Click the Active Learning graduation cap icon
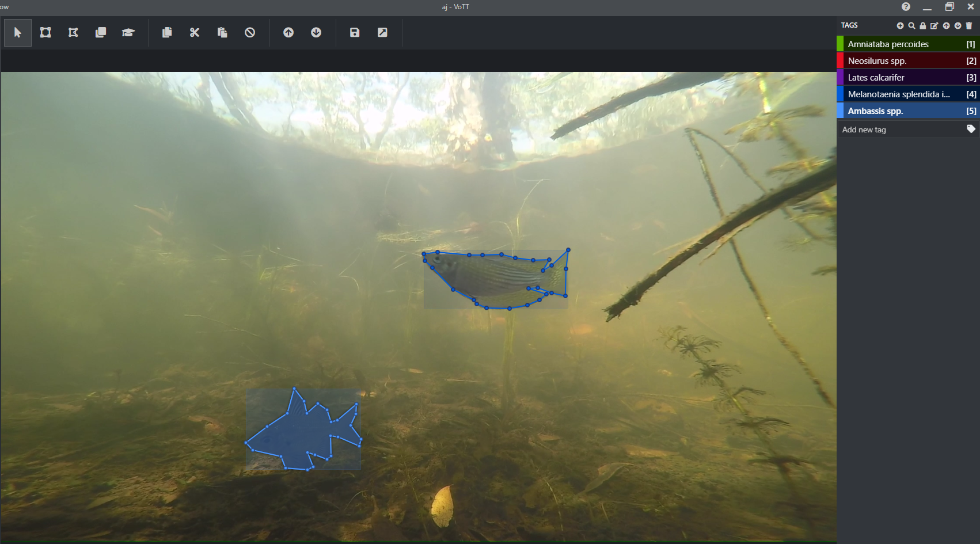The image size is (980, 544). click(x=128, y=33)
